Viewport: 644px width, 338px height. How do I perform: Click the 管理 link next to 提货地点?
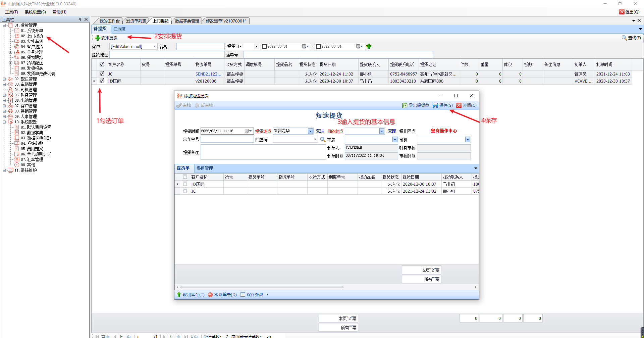click(320, 131)
